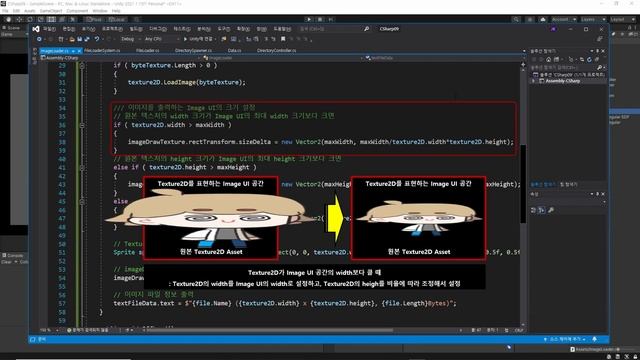Click Undo toolbar icon
This screenshot has height=360, width=640.
97,39
